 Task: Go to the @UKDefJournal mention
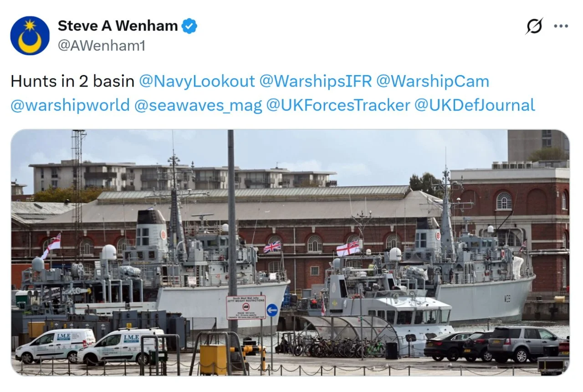point(475,105)
